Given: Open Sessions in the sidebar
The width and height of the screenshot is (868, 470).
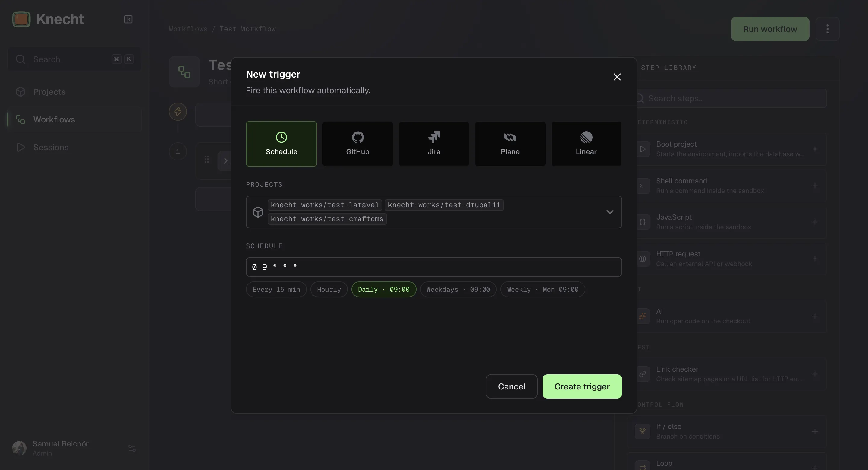Looking at the screenshot, I should click(74, 147).
